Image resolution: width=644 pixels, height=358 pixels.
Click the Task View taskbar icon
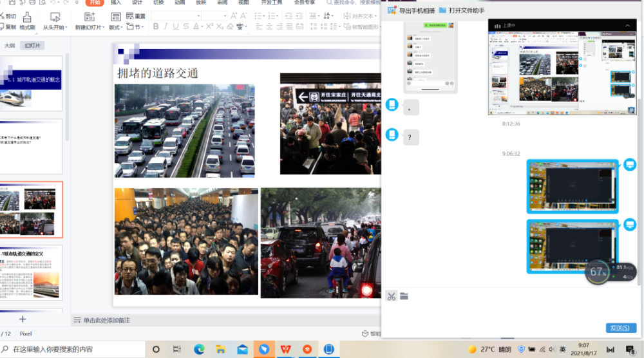[x=177, y=350]
